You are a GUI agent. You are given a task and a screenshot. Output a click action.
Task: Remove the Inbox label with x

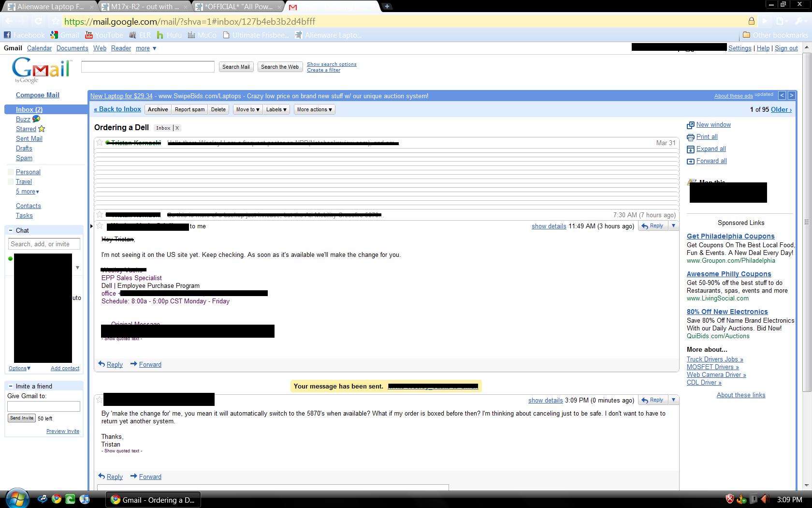pyautogui.click(x=177, y=128)
